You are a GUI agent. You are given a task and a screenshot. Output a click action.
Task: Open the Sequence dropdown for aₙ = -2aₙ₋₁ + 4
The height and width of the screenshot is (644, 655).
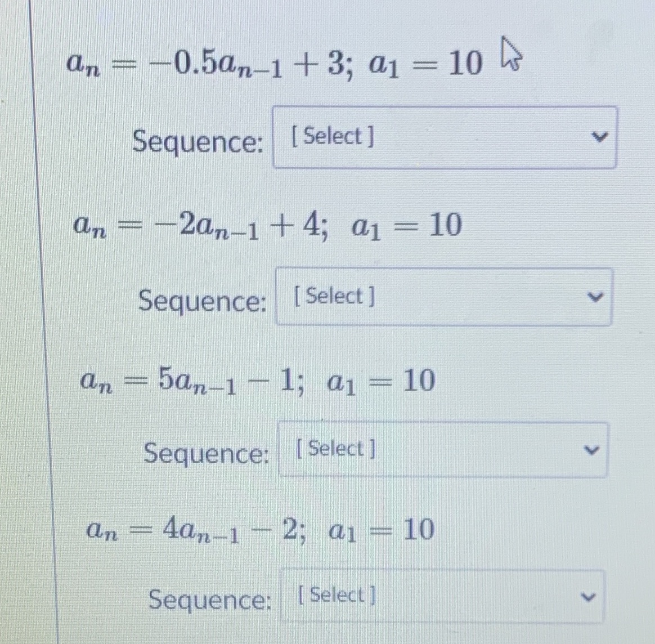tap(444, 297)
